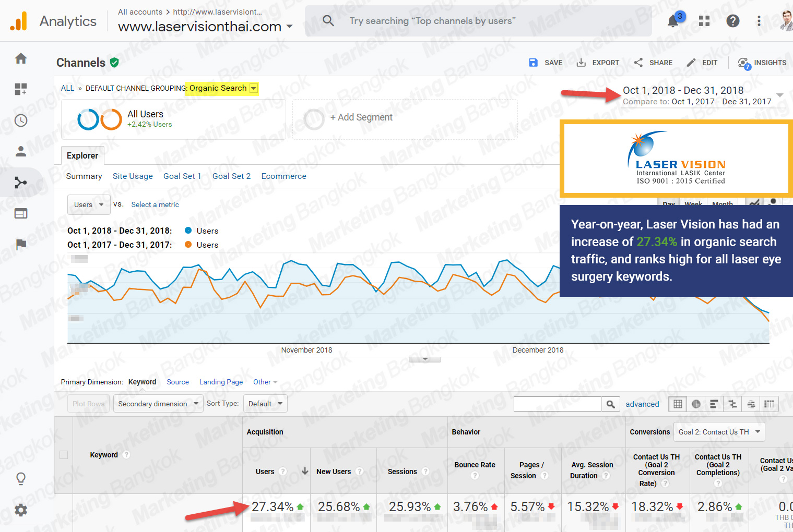Open the notifications bell
Viewport: 793px width, 532px height.
tap(673, 21)
